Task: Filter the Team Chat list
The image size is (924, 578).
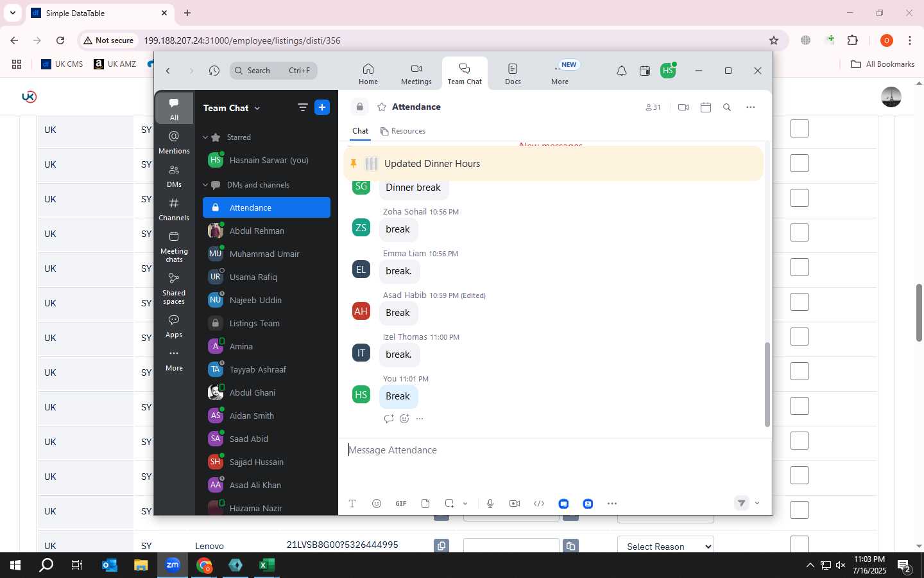Action: coord(303,107)
